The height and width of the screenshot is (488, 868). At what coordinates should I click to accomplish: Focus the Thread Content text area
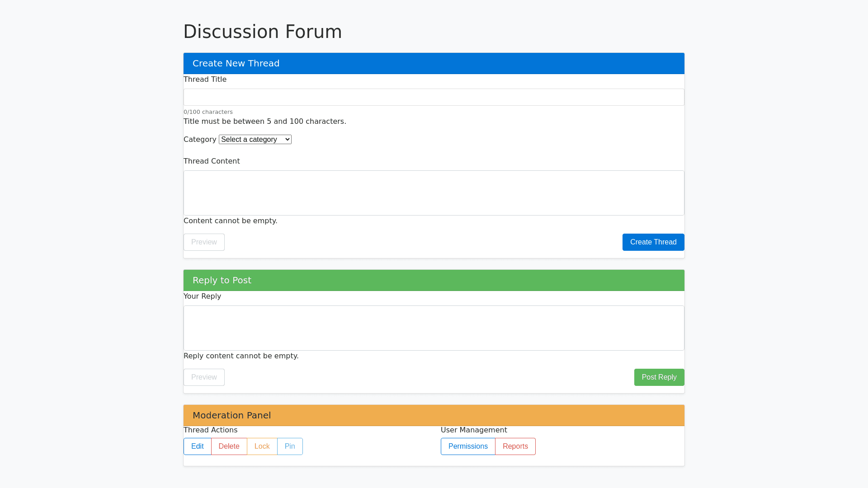(434, 193)
